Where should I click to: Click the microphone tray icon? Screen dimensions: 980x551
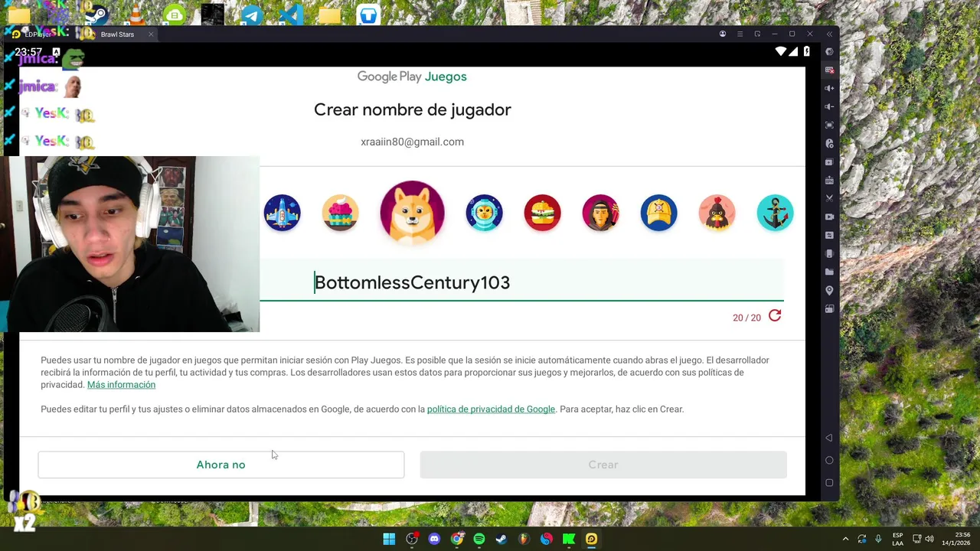(878, 539)
